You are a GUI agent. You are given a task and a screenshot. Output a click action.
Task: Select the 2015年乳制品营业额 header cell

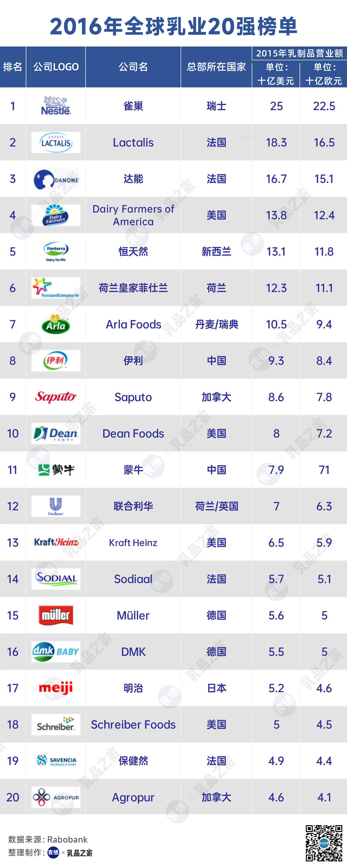(300, 53)
